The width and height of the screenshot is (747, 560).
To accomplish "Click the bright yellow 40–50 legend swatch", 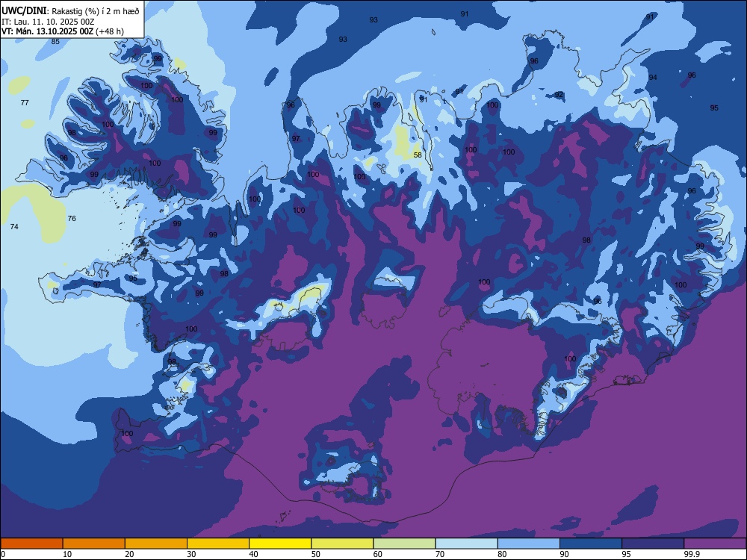I will tap(280, 544).
